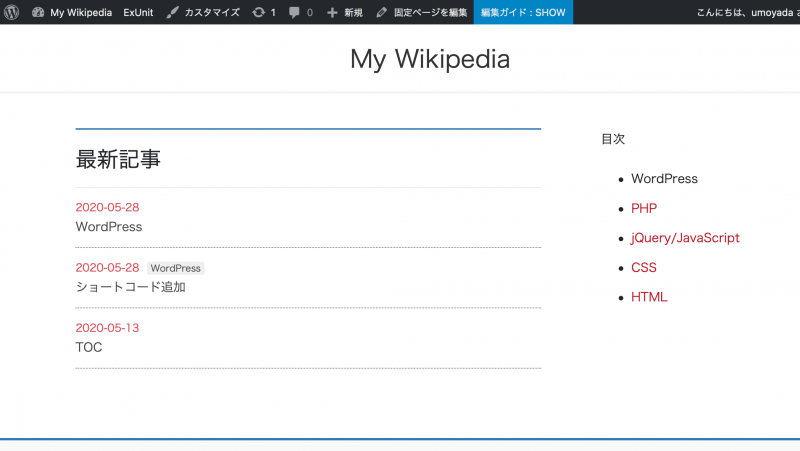The image size is (800, 451).
Task: Toggle the 編集ガイド : SHOW button
Action: click(x=523, y=12)
